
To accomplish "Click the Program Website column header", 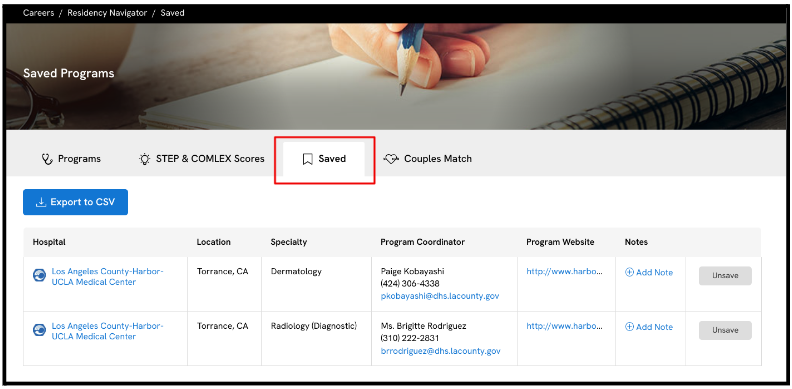I will tap(560, 242).
